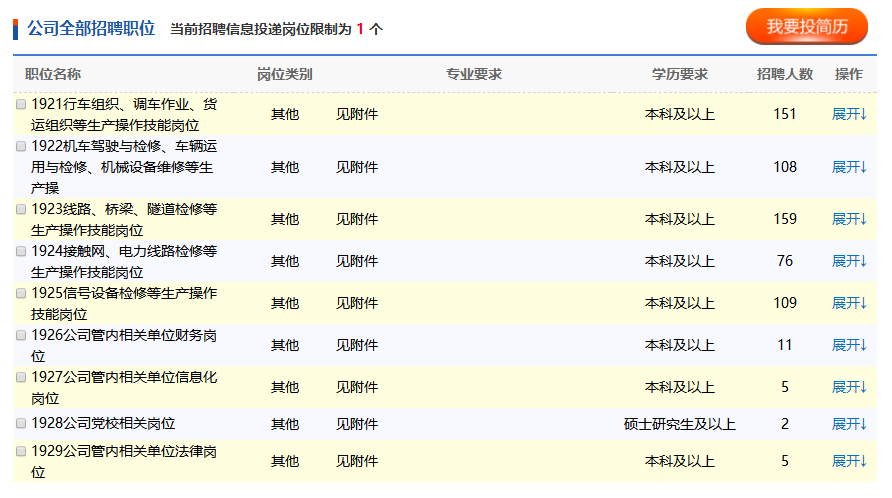The height and width of the screenshot is (498, 892).
Task: Click recruit count 109
Action: (x=784, y=303)
